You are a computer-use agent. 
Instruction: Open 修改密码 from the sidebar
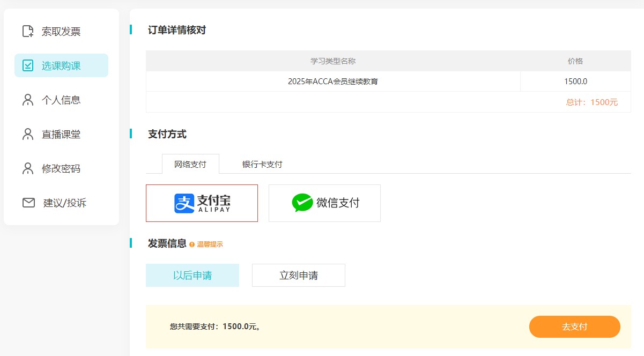pyautogui.click(x=61, y=168)
